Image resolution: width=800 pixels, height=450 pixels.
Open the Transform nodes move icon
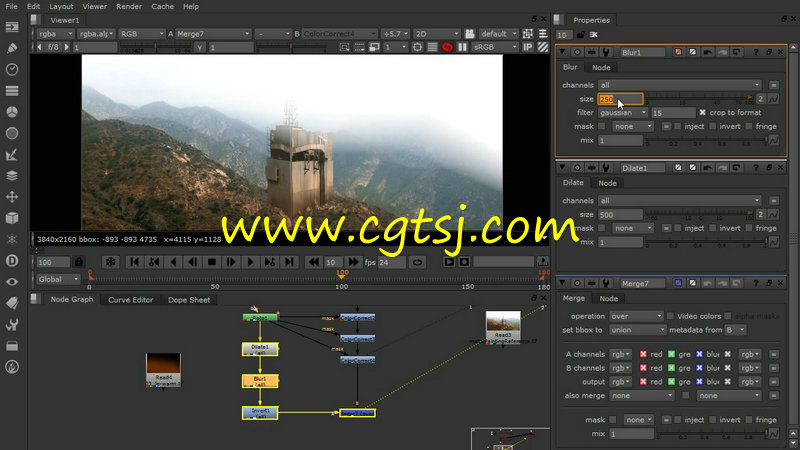coord(12,197)
